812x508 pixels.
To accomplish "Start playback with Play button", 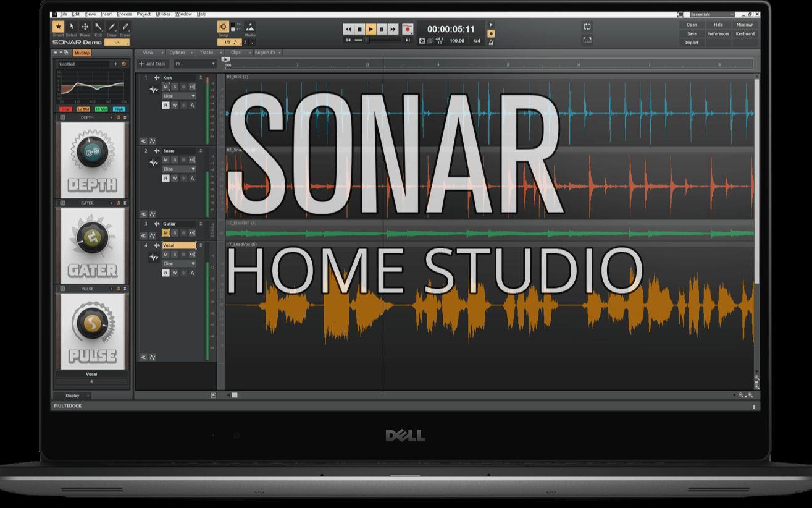I will 370,29.
